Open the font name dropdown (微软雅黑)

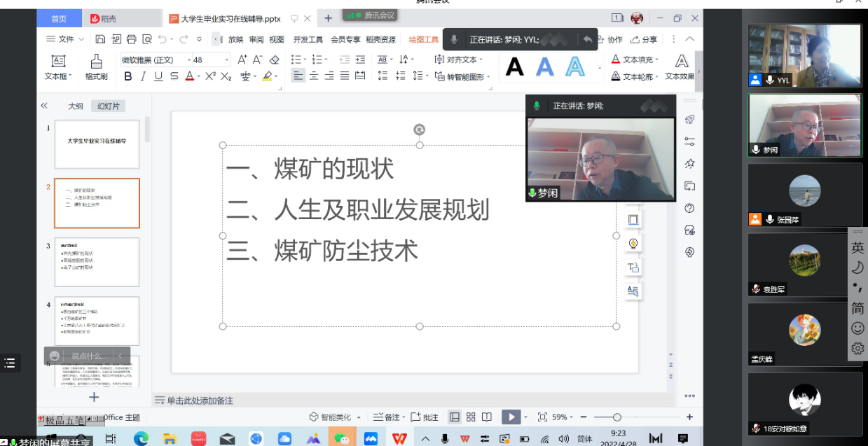tap(189, 60)
